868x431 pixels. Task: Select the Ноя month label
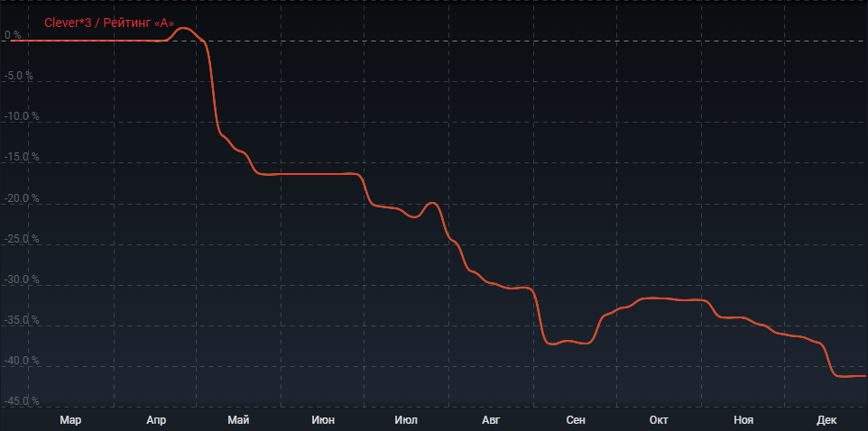click(x=743, y=420)
